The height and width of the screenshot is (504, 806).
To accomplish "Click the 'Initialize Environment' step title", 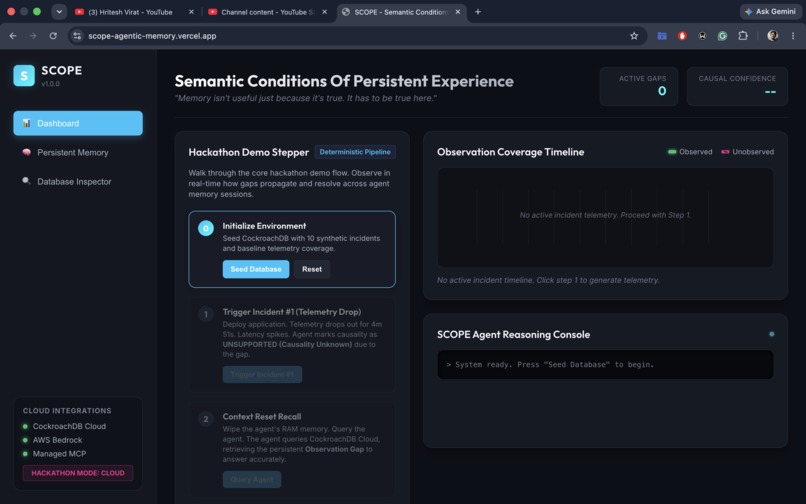I will (264, 226).
